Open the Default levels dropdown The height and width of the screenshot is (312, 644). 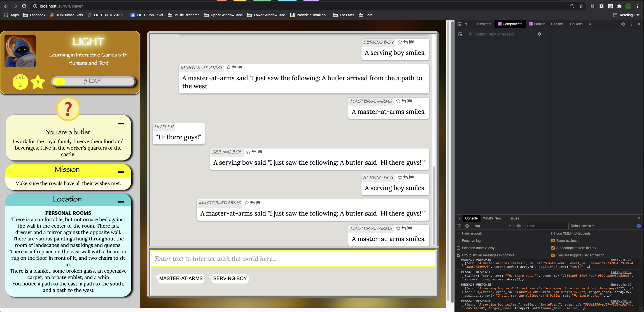pyautogui.click(x=582, y=226)
